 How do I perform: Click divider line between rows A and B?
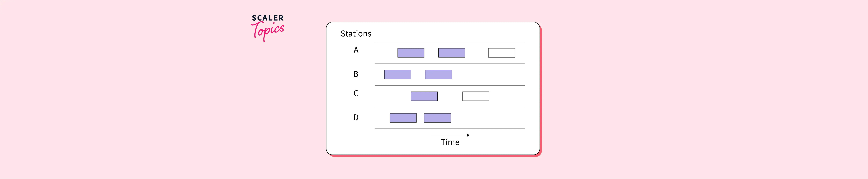[x=450, y=64]
